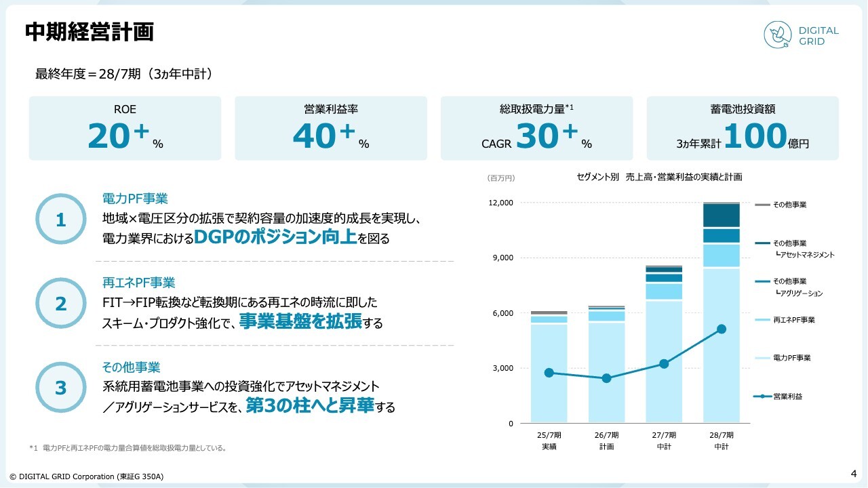Click the 電力PF事業 section heading
The image size is (868, 488).
click(x=134, y=199)
